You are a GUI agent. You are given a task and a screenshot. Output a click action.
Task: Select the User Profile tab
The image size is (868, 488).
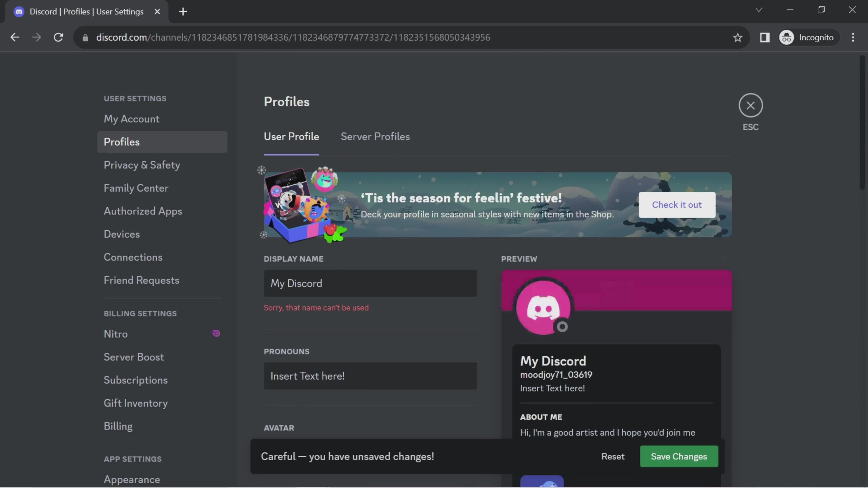(x=292, y=136)
